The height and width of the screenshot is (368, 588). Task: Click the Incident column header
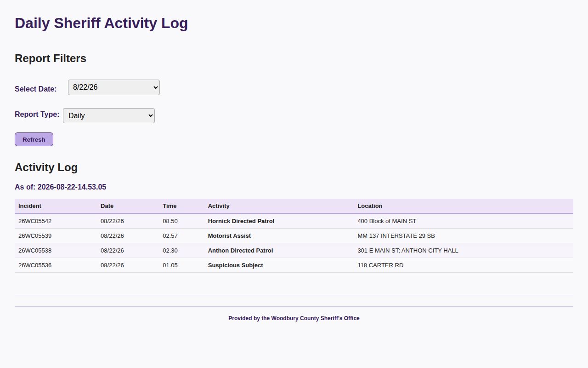pyautogui.click(x=30, y=206)
